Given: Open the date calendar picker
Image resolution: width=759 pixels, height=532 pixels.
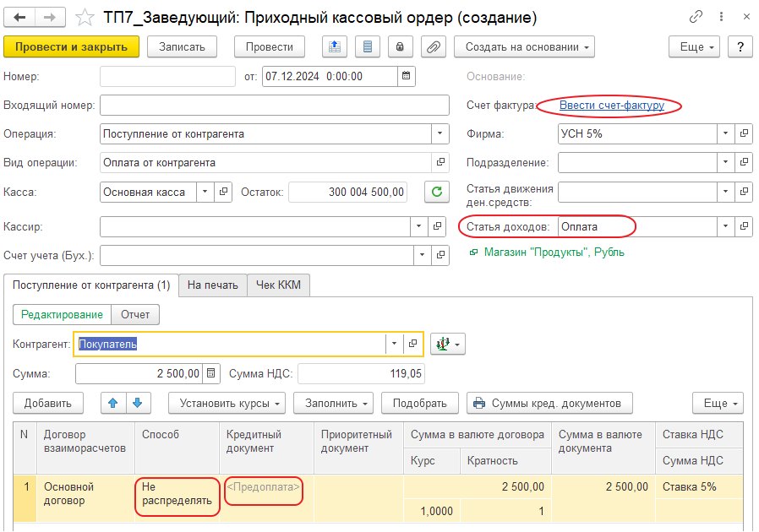Looking at the screenshot, I should pyautogui.click(x=406, y=76).
